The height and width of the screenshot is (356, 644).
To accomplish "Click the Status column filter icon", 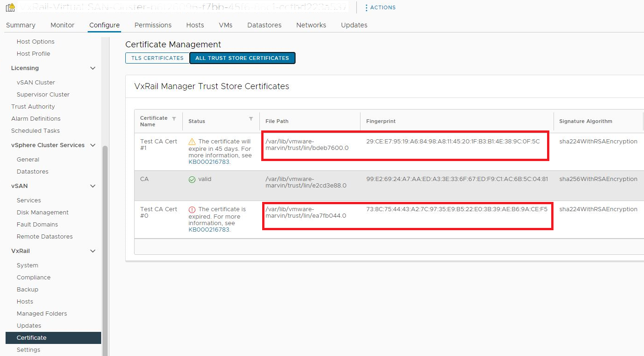I will pos(251,118).
